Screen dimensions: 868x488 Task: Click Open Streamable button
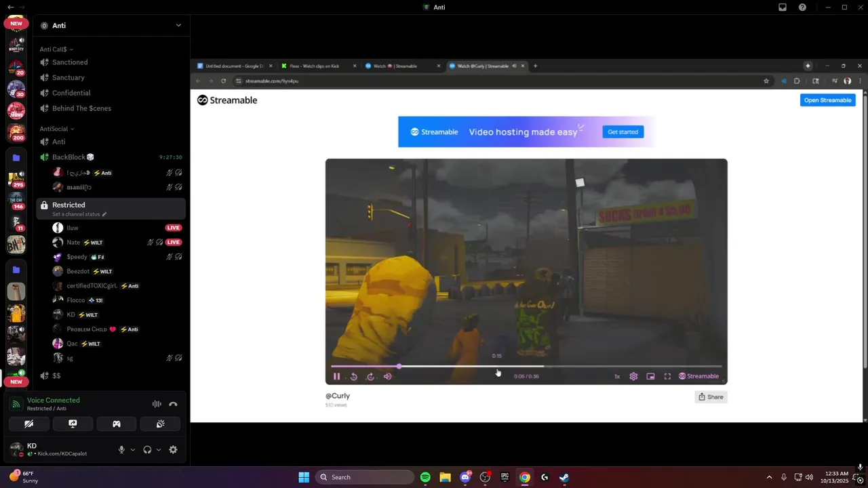tap(827, 100)
